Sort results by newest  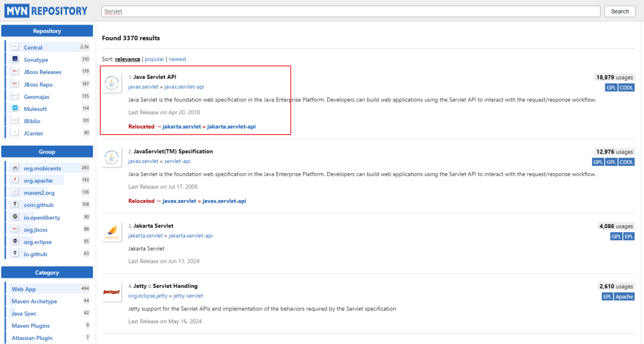[177, 59]
